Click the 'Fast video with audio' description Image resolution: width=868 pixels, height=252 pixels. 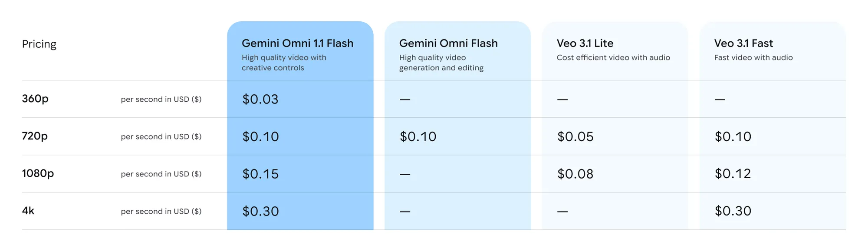pyautogui.click(x=753, y=58)
